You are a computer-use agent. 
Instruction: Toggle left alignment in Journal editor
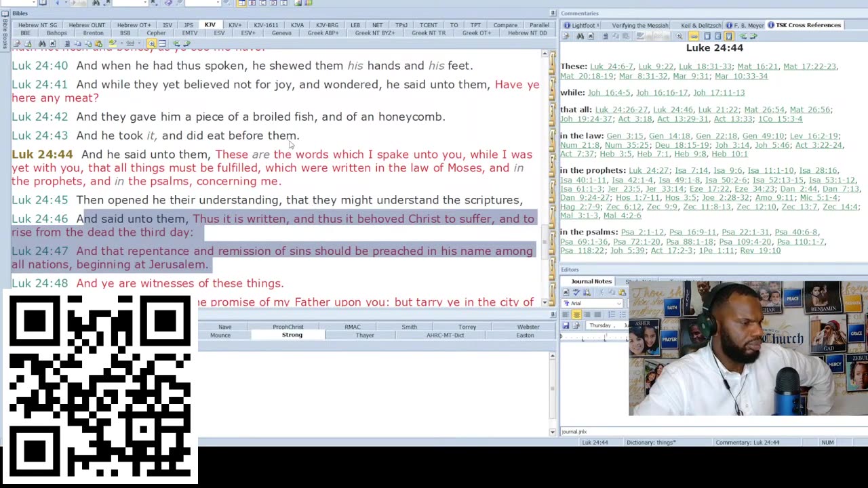(566, 314)
